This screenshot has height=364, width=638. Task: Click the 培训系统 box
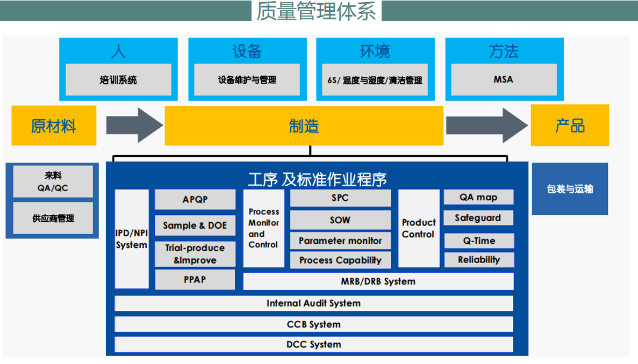[x=118, y=79]
